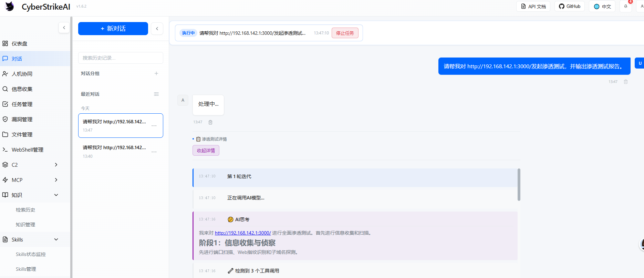Click trash icon under the 处理中 reply
644x278 pixels.
210,122
